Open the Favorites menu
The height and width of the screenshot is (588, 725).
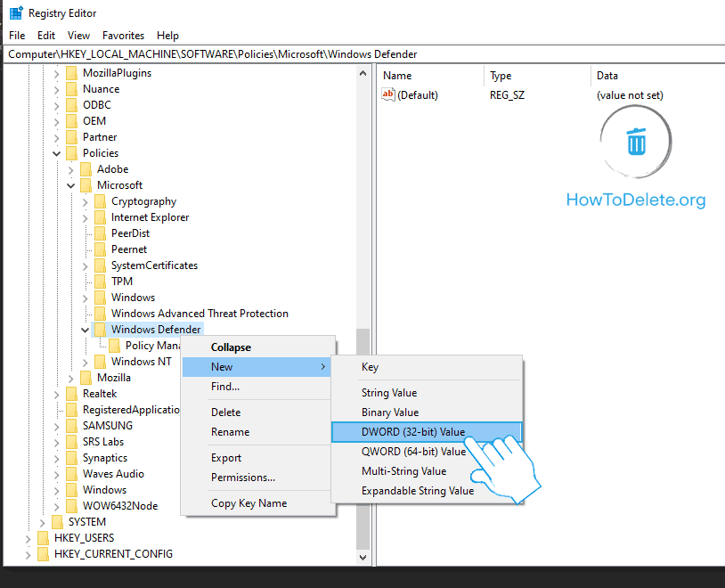point(123,35)
